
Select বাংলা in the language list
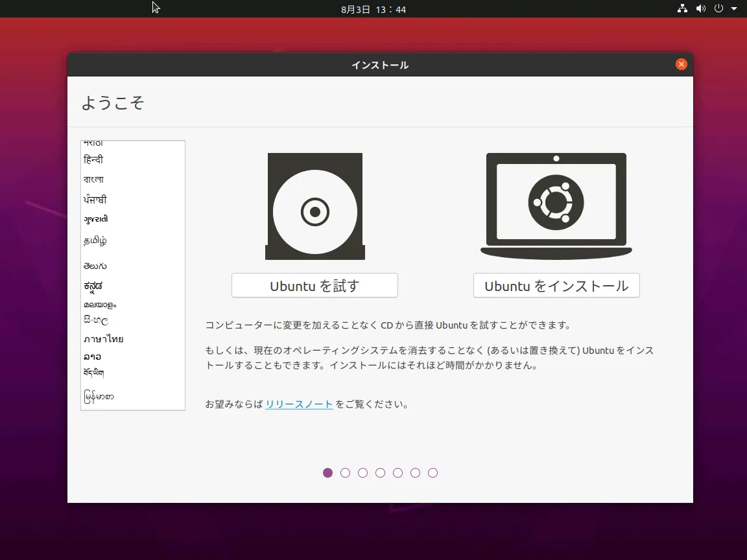(95, 179)
